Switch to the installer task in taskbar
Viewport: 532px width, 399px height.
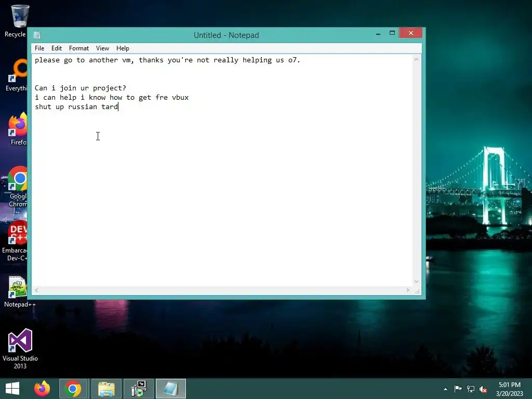coord(139,389)
